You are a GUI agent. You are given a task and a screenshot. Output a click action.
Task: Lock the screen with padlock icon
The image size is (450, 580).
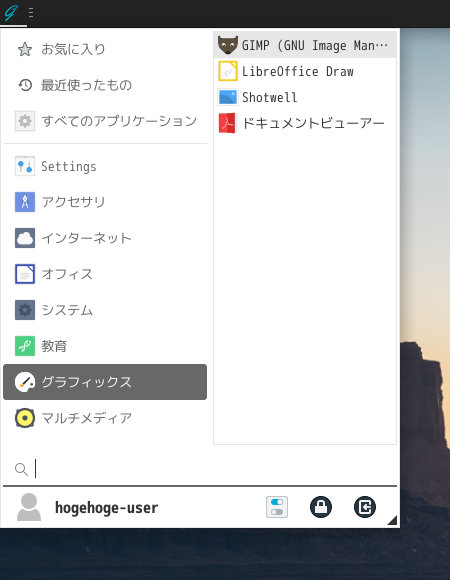pos(321,507)
